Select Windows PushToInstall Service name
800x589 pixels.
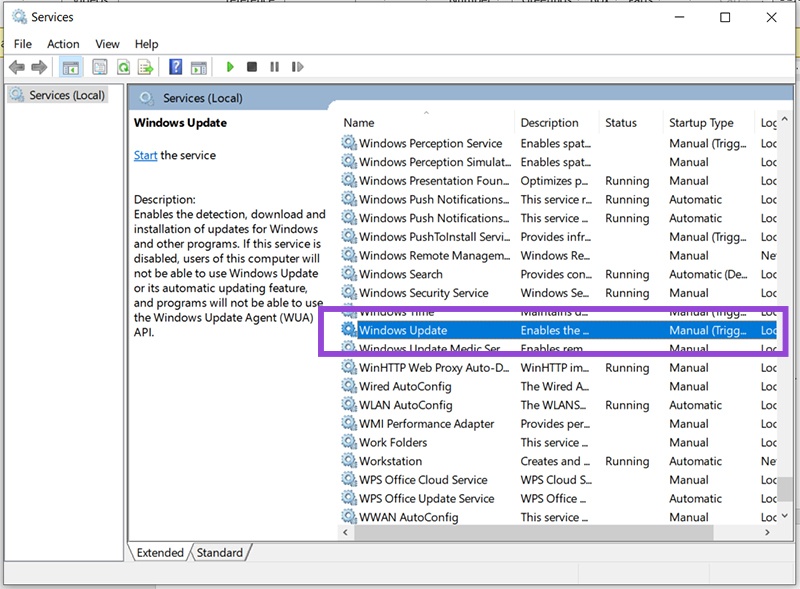(x=434, y=237)
